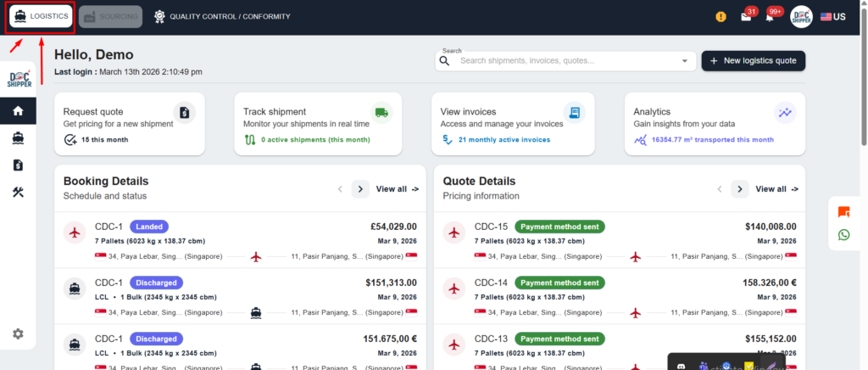868x370 pixels.
Task: Click '0 active shipments (this month)'
Action: 315,139
